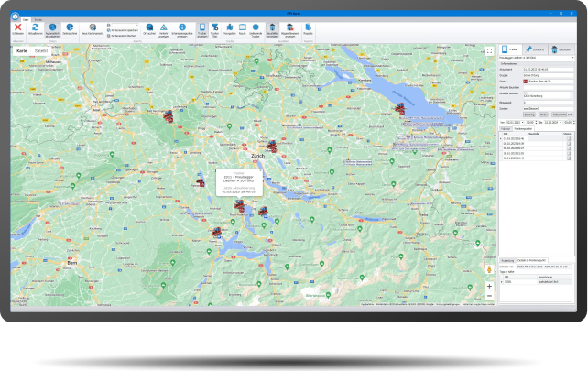Zoom out with the map minus button
Image resolution: width=588 pixels, height=371 pixels.
click(x=489, y=296)
